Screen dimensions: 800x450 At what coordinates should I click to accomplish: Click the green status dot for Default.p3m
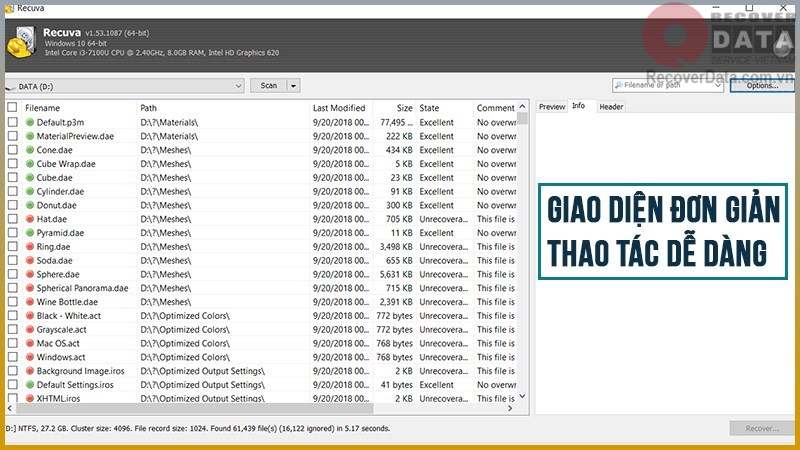[30, 122]
